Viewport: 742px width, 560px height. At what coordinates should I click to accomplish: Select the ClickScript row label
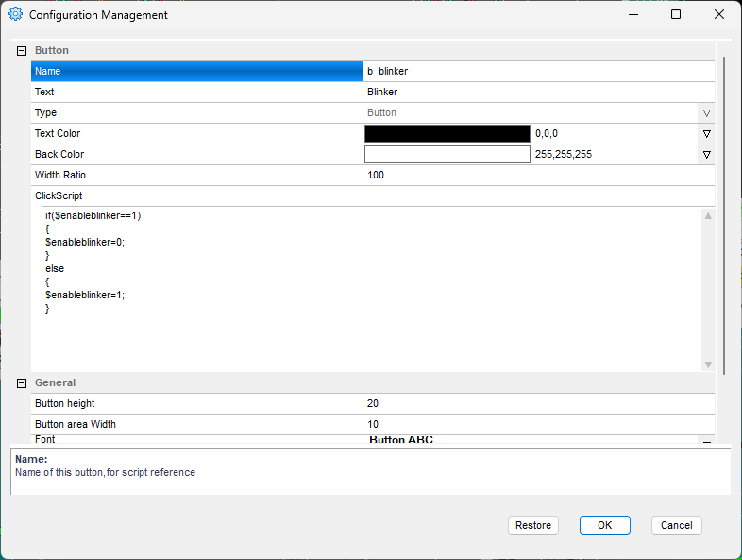pos(59,196)
